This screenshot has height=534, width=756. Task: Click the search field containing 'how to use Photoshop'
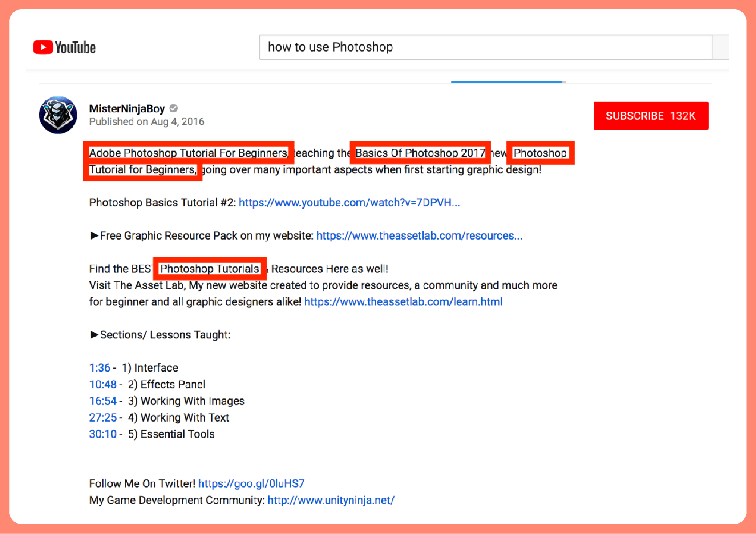coord(485,47)
